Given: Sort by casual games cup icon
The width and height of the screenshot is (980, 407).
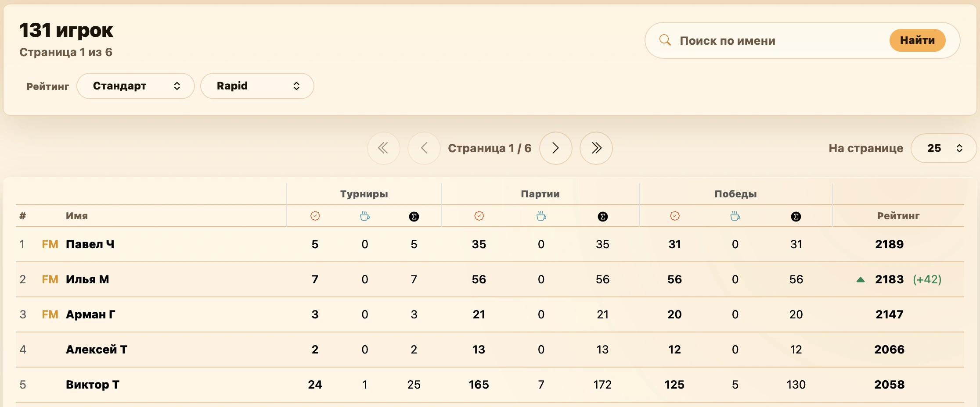Looking at the screenshot, I should click(x=541, y=216).
